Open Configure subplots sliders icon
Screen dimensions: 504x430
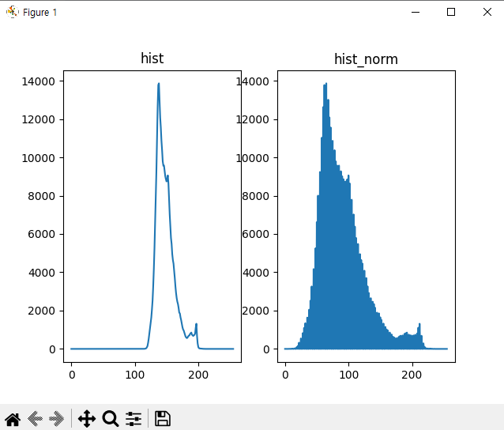click(134, 419)
